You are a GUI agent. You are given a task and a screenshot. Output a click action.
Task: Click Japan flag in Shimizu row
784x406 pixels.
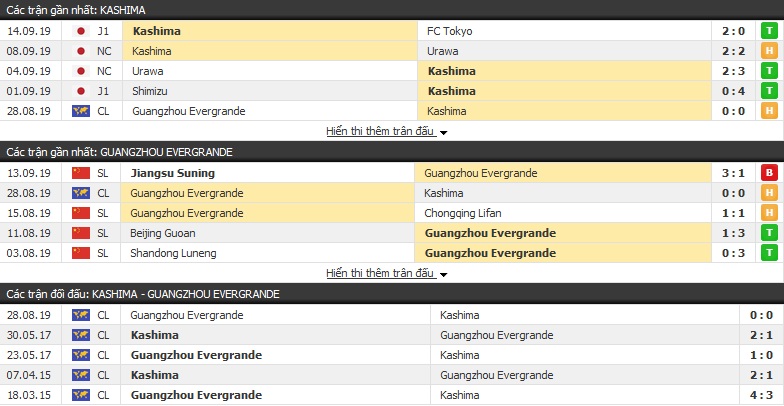pyautogui.click(x=80, y=91)
